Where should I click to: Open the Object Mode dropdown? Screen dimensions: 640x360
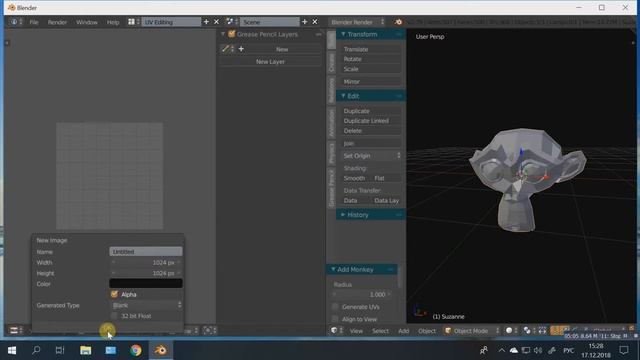(x=472, y=331)
